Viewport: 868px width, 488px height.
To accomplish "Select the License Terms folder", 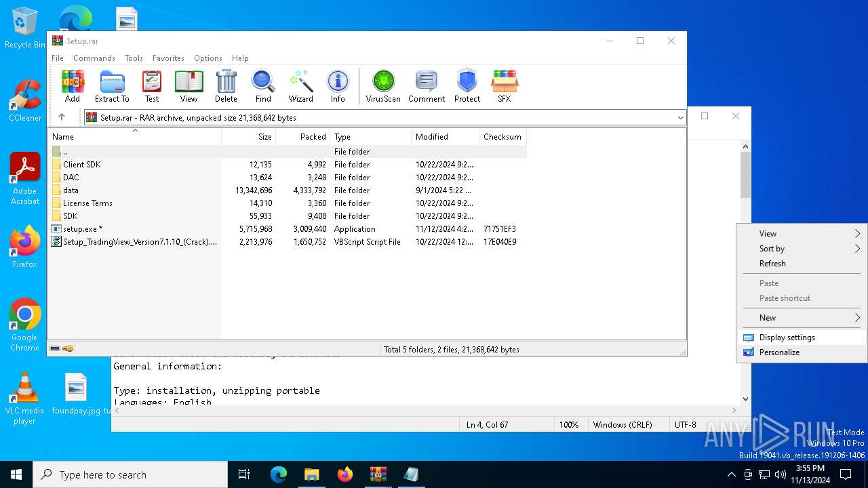I will [x=288, y=203].
